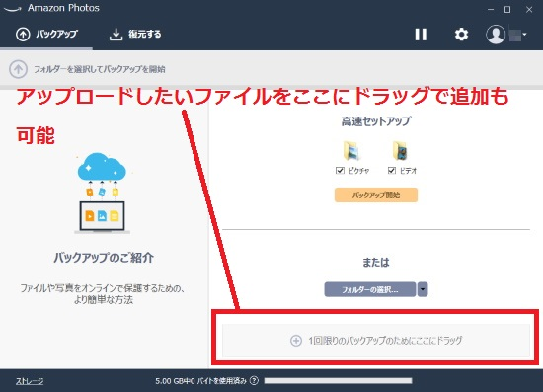Image resolution: width=543 pixels, height=392 pixels.
Task: Click the Amazon smile logo icon
Action: pyautogui.click(x=13, y=9)
